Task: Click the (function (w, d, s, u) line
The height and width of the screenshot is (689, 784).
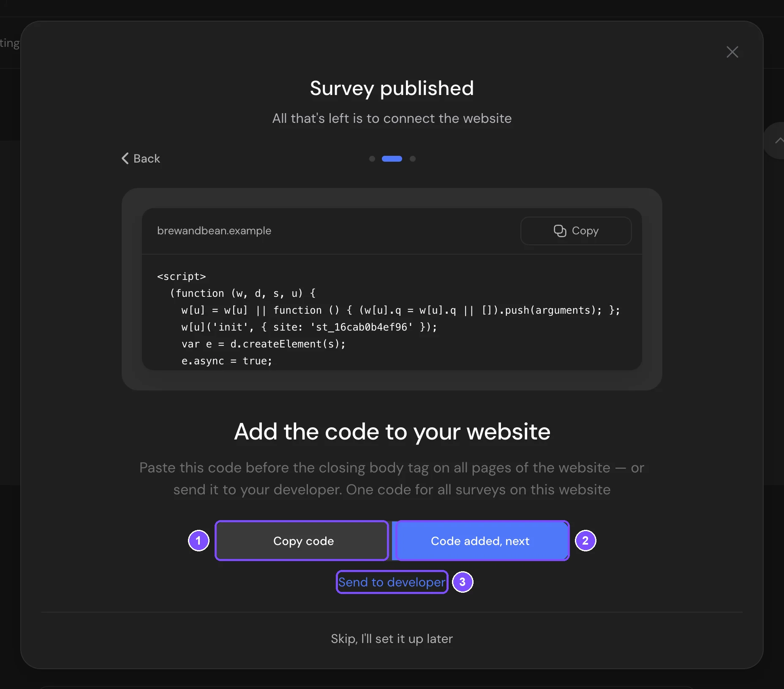Action: [242, 293]
